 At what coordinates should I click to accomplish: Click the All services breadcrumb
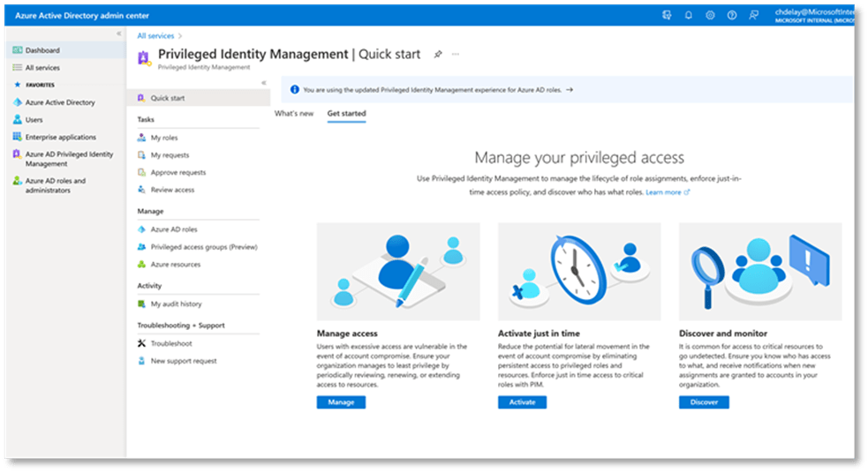pos(155,35)
